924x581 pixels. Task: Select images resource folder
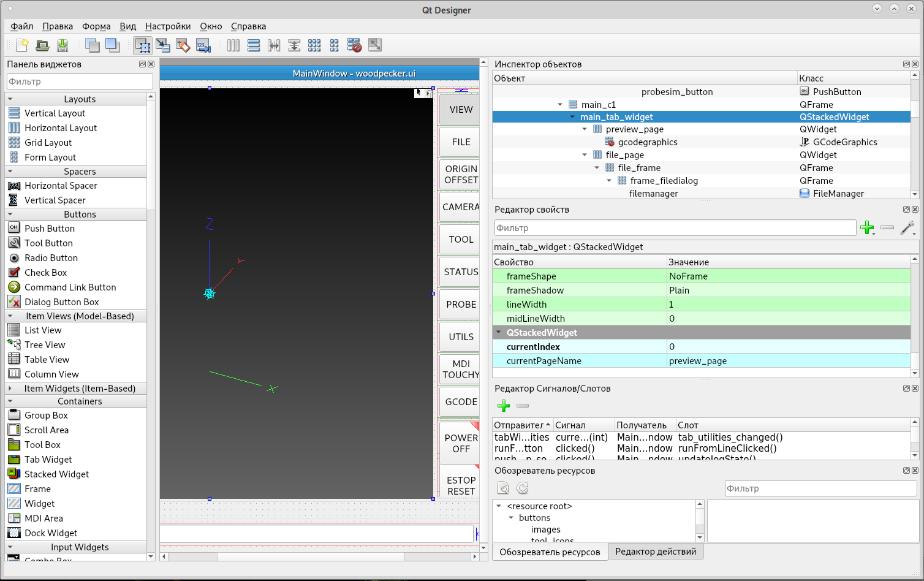coord(545,530)
